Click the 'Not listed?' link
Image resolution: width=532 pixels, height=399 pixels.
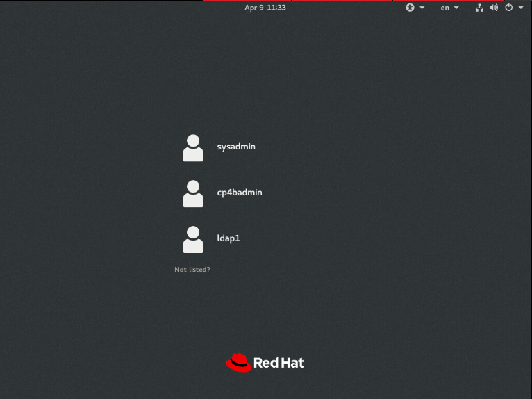click(192, 269)
